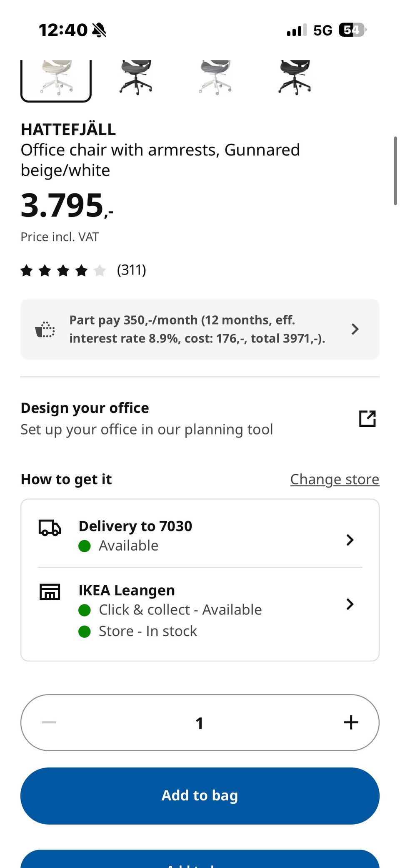Tap the silent mode bell icon

[x=99, y=30]
